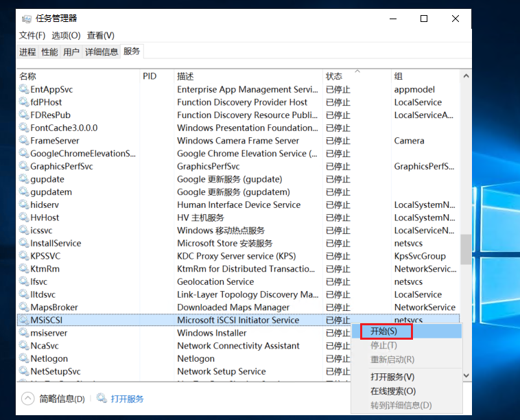Select 'Human Interface Device Service' description
The image size is (520, 420).
(x=239, y=205)
